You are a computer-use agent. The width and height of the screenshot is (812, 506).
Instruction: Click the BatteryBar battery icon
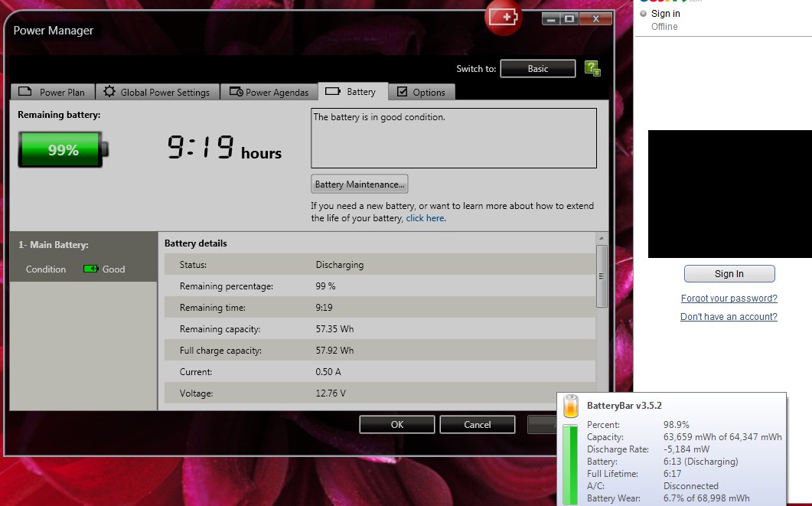pos(571,406)
